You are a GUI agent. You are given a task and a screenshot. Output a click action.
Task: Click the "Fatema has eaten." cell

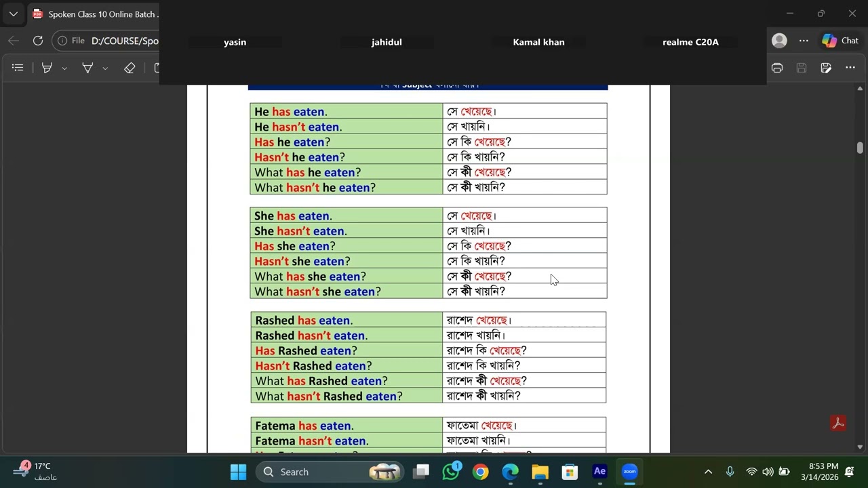[347, 426]
